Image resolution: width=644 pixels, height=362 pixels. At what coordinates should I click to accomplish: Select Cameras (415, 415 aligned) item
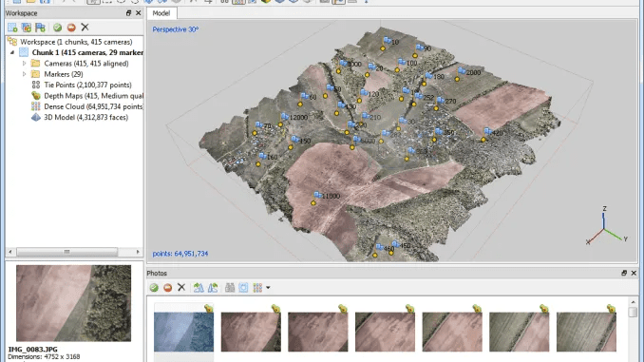(x=86, y=64)
